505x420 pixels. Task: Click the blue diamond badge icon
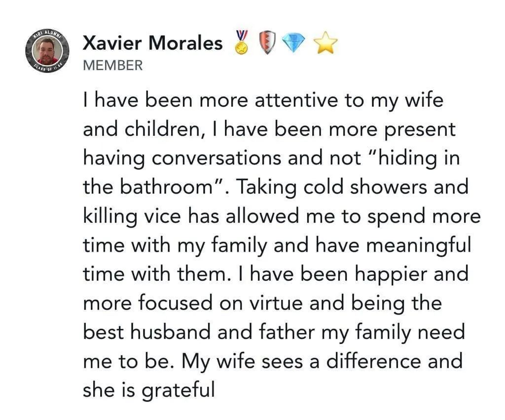point(293,43)
